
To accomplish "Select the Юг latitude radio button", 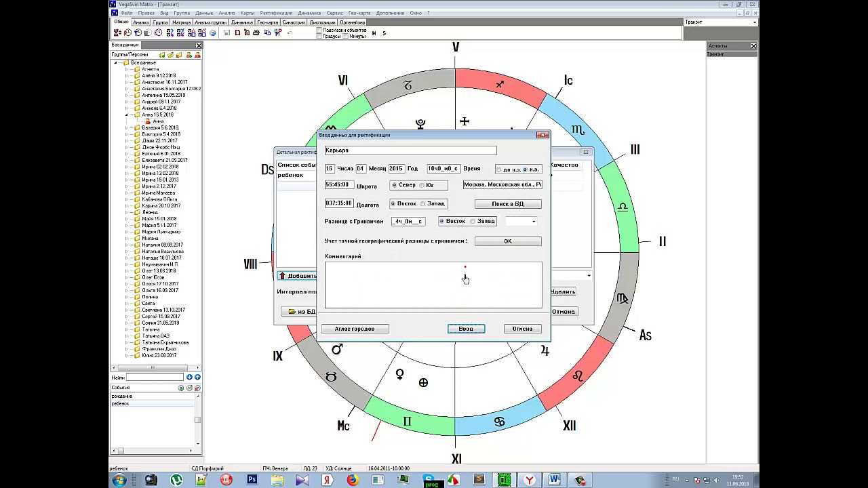I will (x=422, y=185).
